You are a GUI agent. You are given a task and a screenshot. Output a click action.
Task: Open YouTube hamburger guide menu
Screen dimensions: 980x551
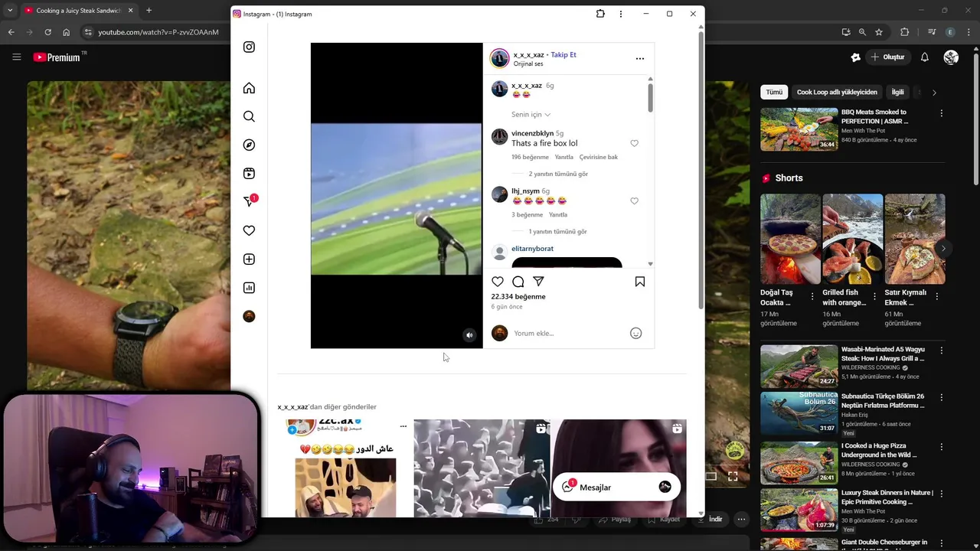16,57
